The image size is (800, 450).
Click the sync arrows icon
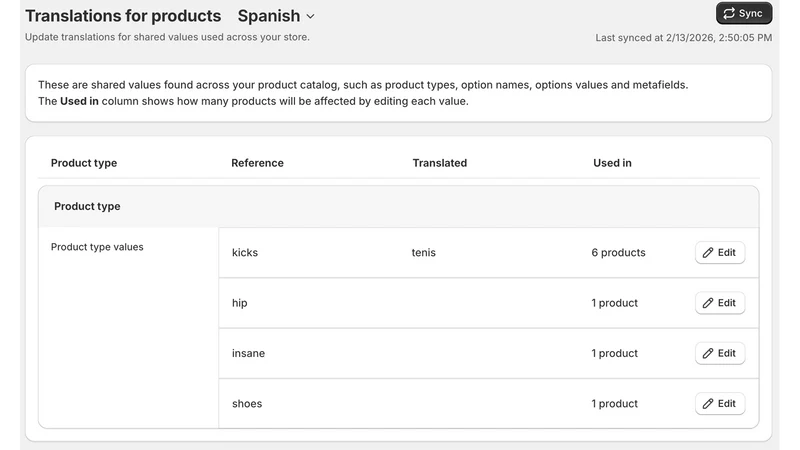coord(729,13)
